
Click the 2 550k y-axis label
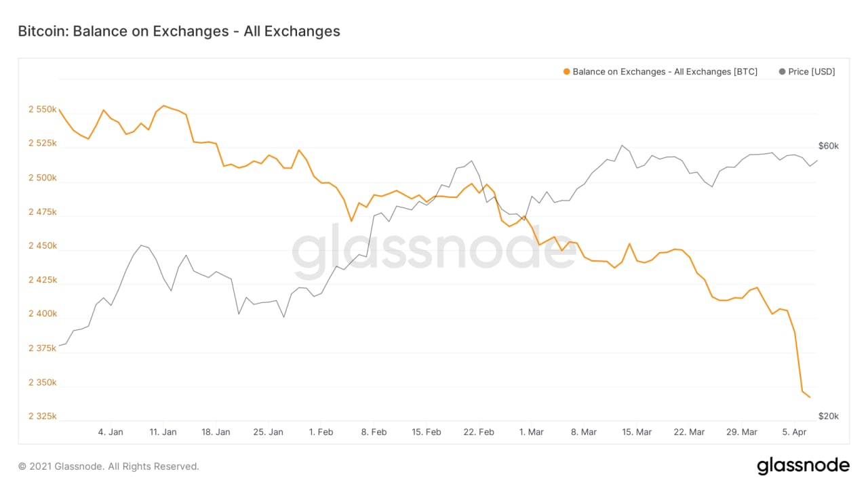pos(42,109)
